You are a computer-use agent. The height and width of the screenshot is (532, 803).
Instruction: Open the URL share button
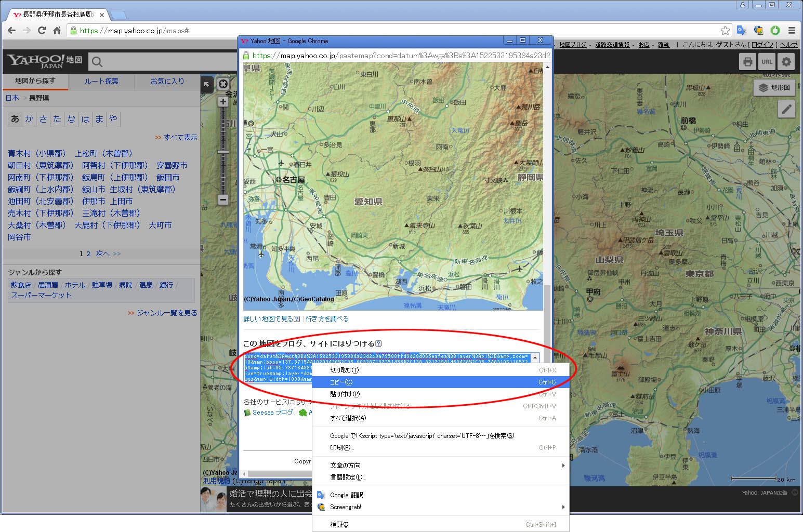pos(767,62)
